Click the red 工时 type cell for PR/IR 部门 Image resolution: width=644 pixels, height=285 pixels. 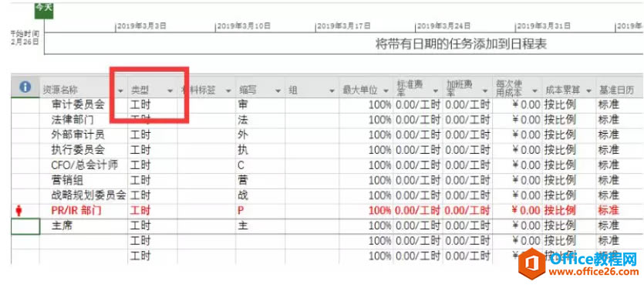153,211
